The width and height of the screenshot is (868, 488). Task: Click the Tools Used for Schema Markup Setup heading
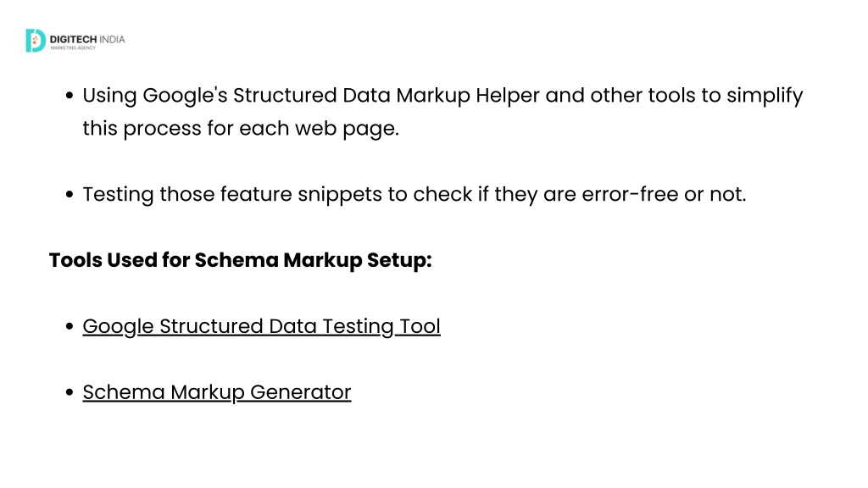[240, 260]
